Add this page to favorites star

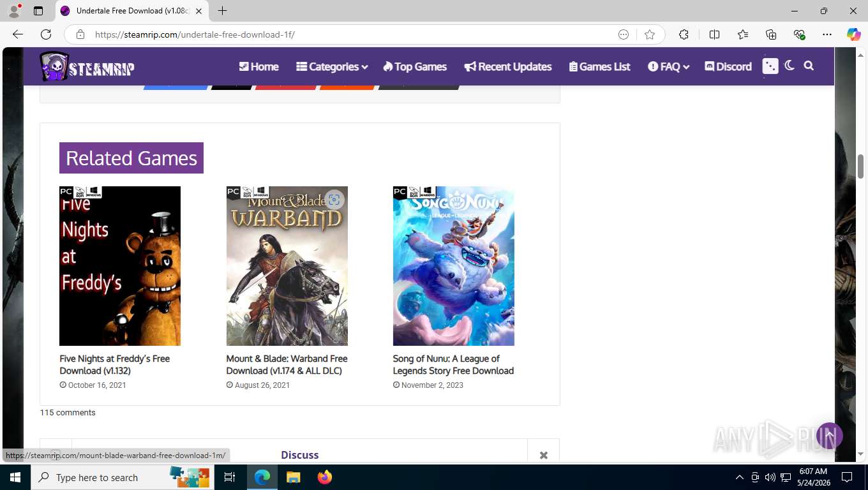tap(650, 34)
